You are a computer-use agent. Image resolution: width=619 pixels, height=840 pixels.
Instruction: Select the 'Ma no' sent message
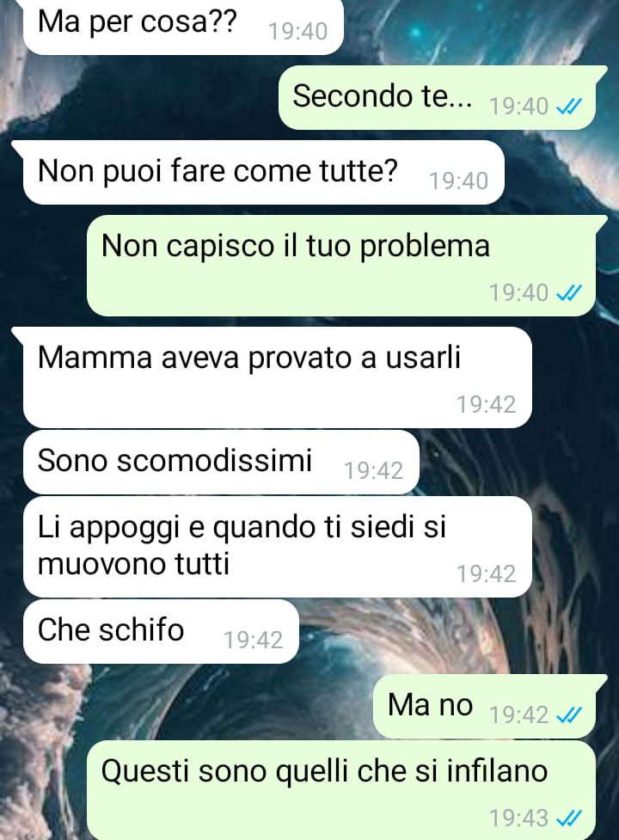[x=485, y=706]
